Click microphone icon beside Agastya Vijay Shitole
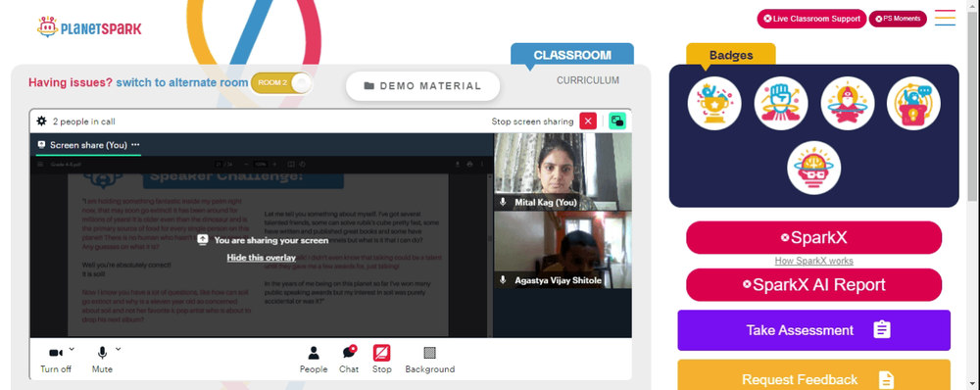The image size is (980, 390). pyautogui.click(x=503, y=280)
